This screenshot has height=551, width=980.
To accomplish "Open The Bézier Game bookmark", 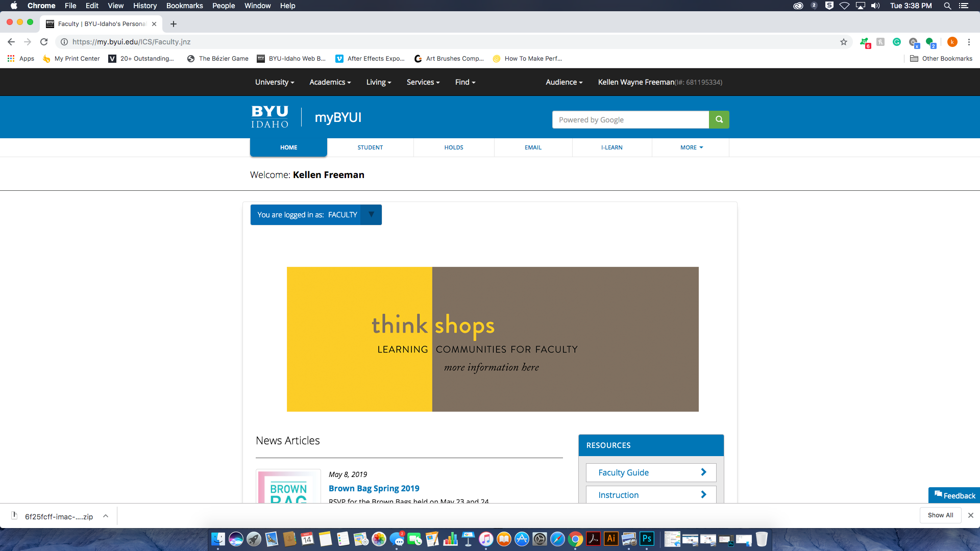I will click(x=218, y=59).
